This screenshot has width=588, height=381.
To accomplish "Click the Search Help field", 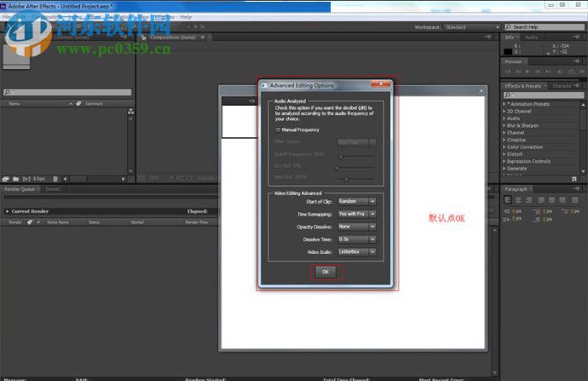I will coord(545,27).
